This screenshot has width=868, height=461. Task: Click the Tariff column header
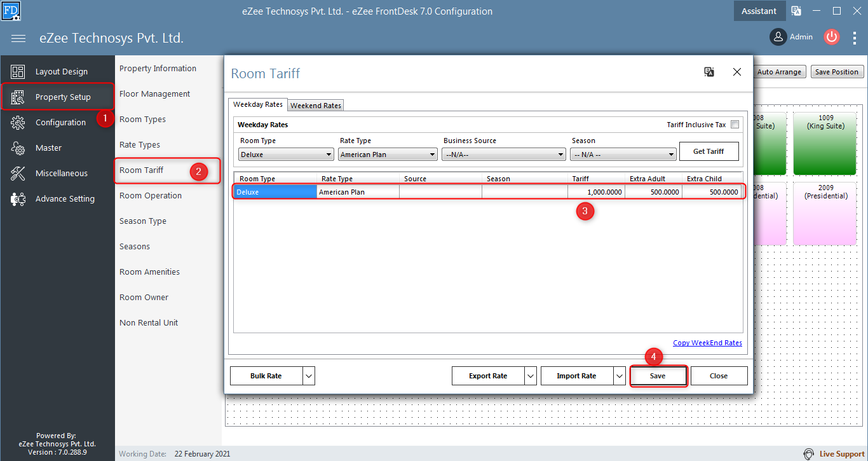[596, 179]
